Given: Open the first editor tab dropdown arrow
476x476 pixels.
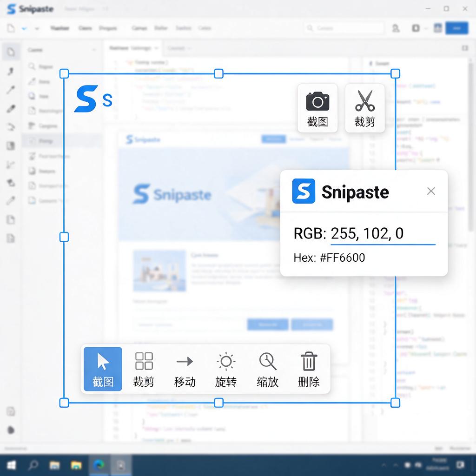Looking at the screenshot, I should pyautogui.click(x=156, y=48).
